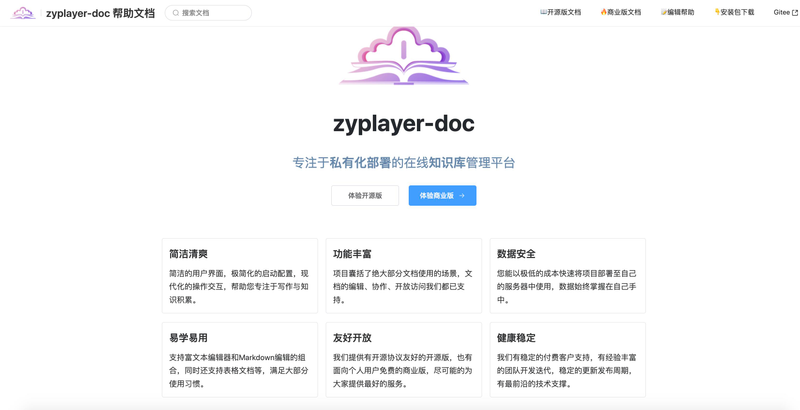
Task: Click the arrow icon in 体验商业版 button
Action: click(x=462, y=195)
